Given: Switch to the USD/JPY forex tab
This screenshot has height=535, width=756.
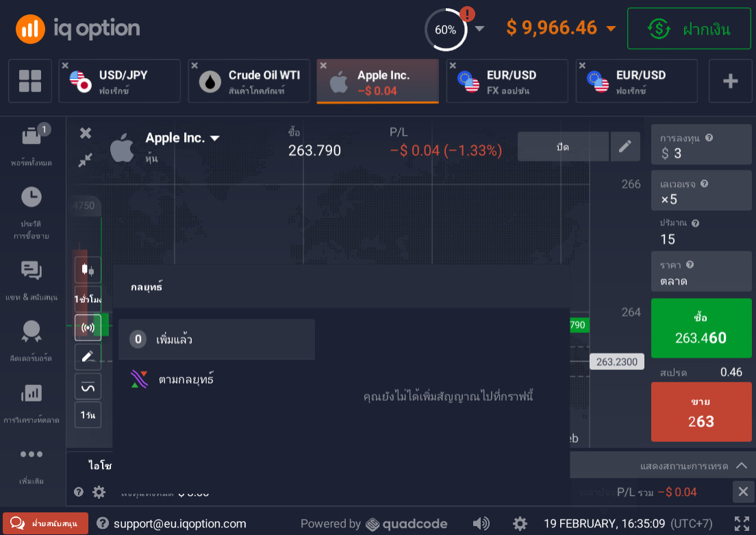Looking at the screenshot, I should click(120, 81).
